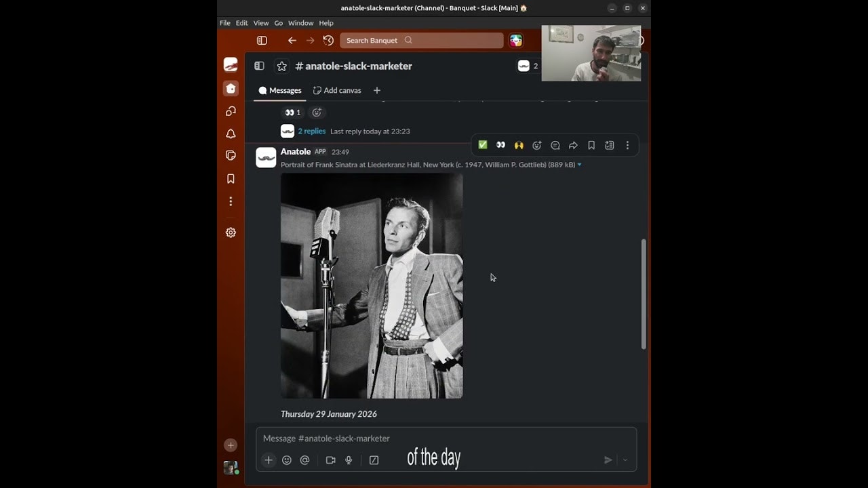Open Anatole avatar on message
The height and width of the screenshot is (488, 868).
coord(266,157)
